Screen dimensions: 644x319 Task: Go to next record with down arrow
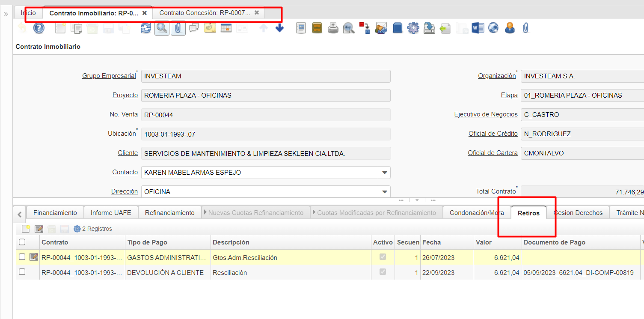click(279, 28)
